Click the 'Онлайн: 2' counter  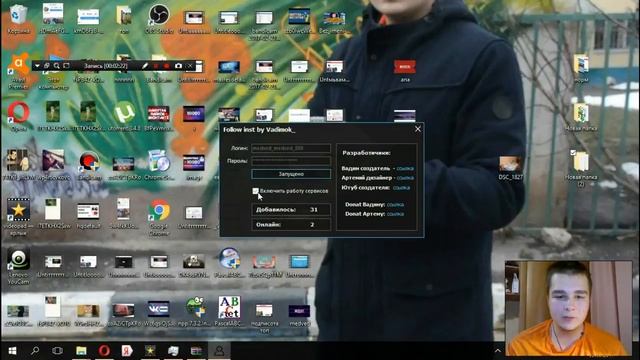291,224
